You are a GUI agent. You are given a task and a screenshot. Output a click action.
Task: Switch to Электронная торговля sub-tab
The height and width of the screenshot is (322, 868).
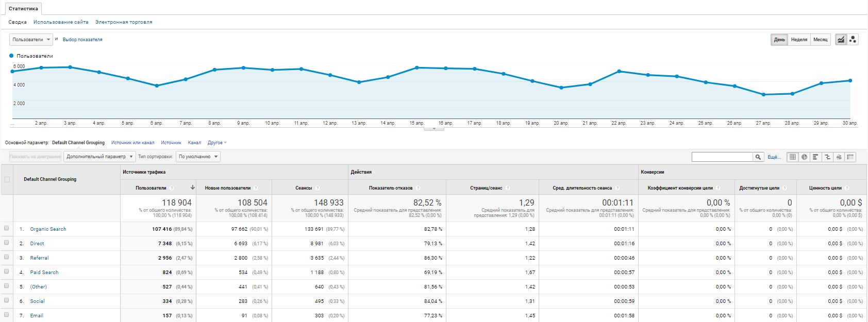click(x=124, y=22)
